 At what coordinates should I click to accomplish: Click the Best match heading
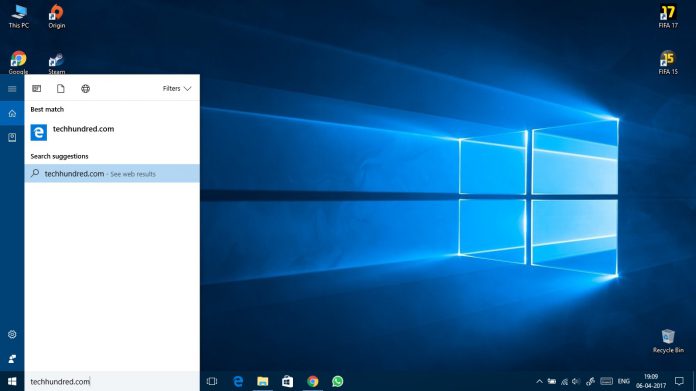click(x=47, y=109)
